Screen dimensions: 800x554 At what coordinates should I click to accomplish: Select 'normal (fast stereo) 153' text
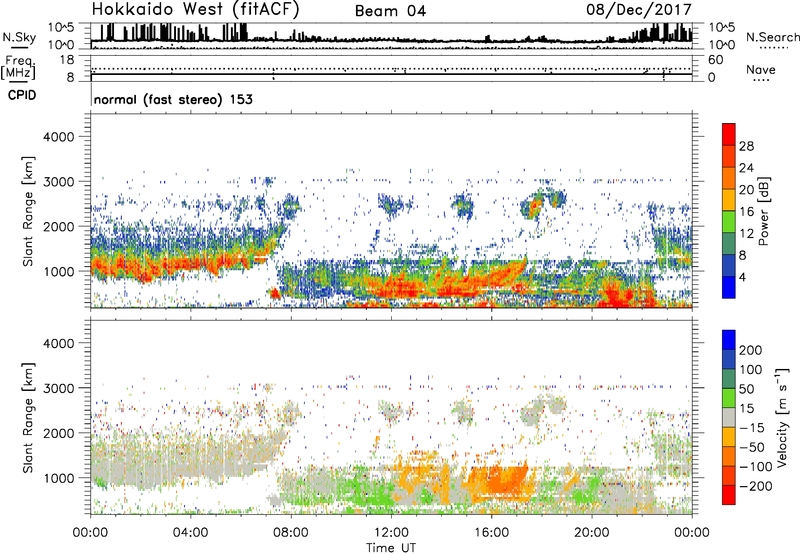tap(173, 99)
